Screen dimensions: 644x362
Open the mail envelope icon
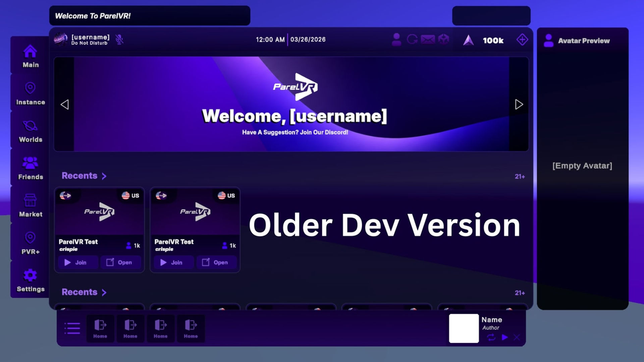point(428,40)
